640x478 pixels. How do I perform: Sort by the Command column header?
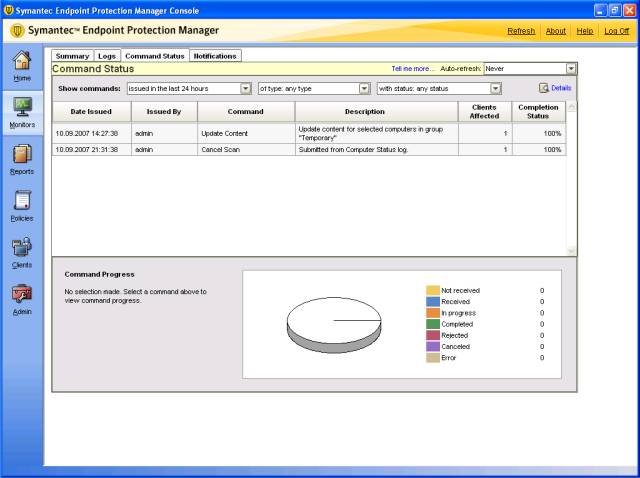(246, 111)
